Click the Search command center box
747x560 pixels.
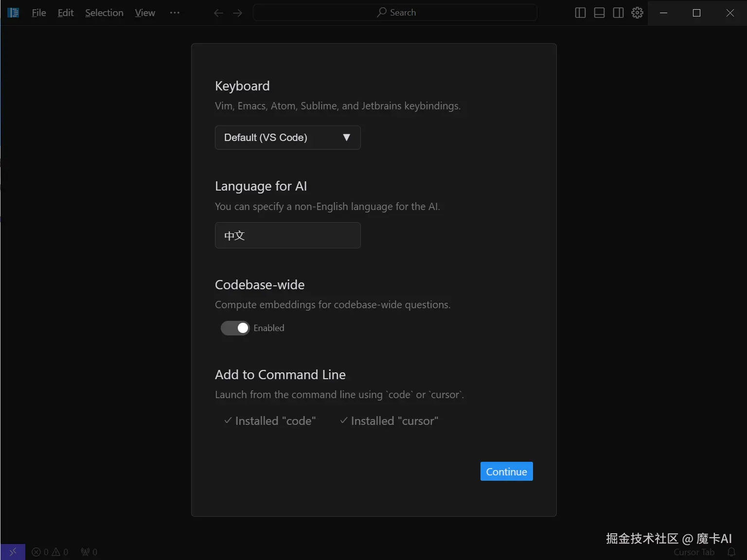coord(395,13)
